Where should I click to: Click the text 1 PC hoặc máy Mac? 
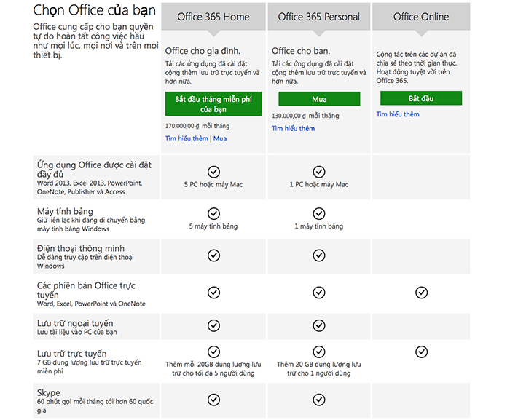tap(319, 184)
